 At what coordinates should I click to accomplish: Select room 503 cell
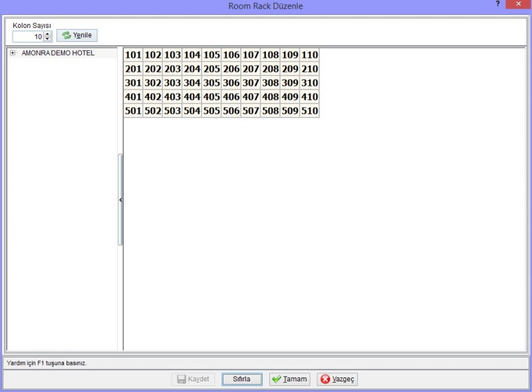click(x=172, y=110)
